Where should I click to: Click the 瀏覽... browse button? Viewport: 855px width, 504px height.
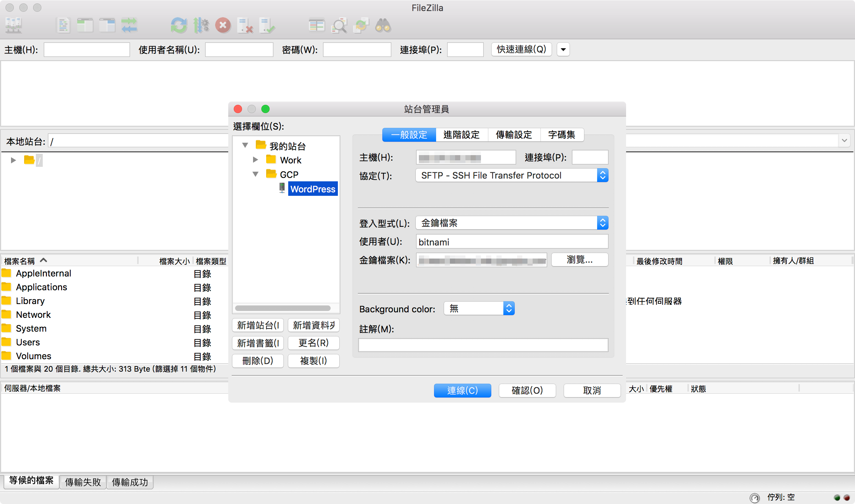click(580, 260)
